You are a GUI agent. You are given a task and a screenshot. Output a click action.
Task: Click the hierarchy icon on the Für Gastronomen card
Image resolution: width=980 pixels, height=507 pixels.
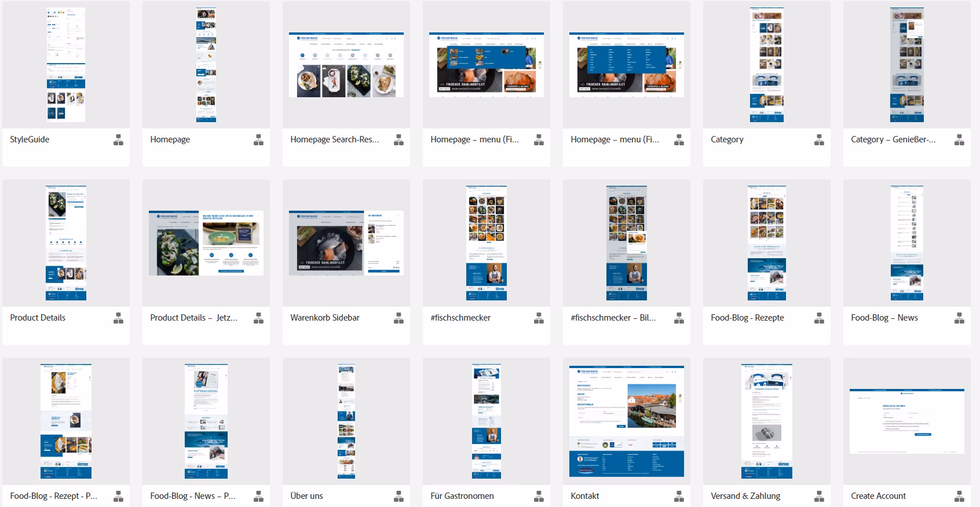pyautogui.click(x=539, y=496)
